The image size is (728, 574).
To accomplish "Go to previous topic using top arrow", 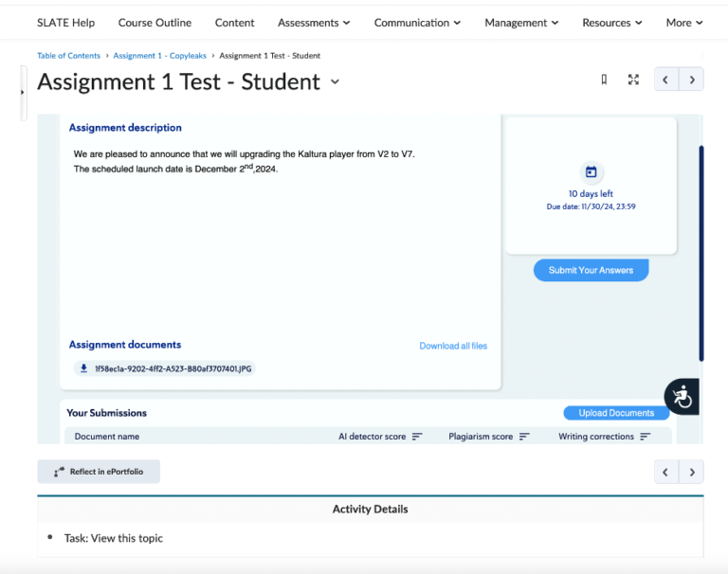I will [x=666, y=81].
